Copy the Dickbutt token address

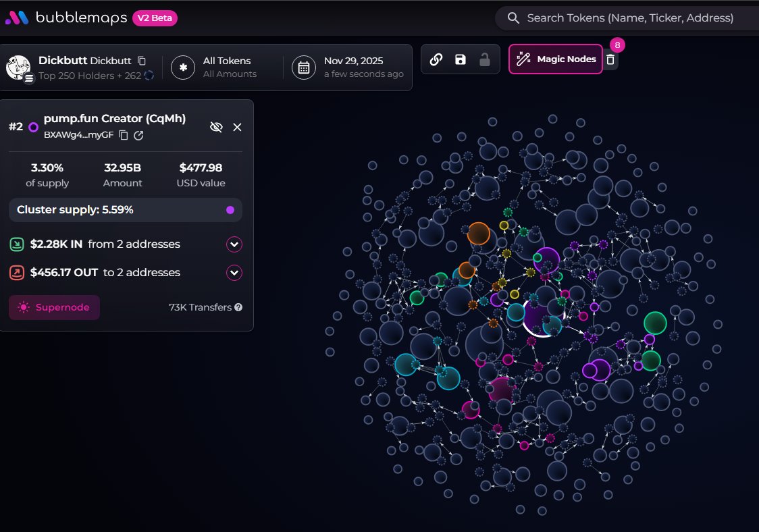[x=142, y=61]
